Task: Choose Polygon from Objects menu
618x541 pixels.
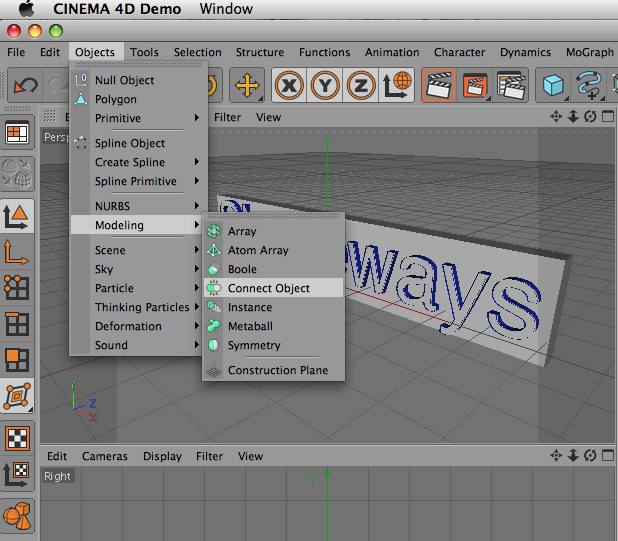Action: (x=138, y=99)
